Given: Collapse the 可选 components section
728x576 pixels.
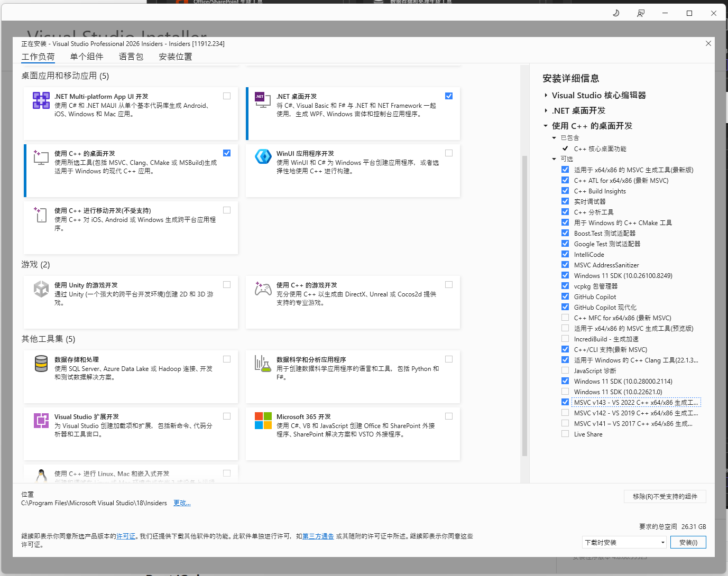Looking at the screenshot, I should [x=554, y=159].
